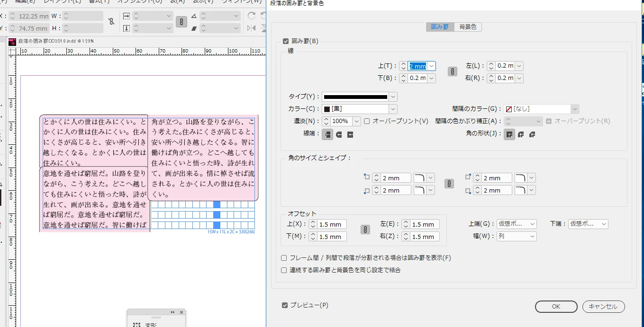Click the bottom-right corner indicator icon

coord(468,191)
